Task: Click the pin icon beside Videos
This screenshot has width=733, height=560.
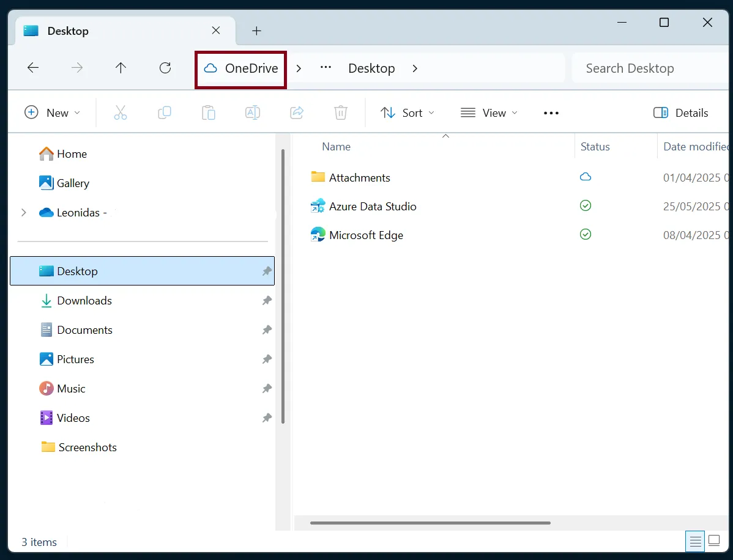Action: pos(267,418)
